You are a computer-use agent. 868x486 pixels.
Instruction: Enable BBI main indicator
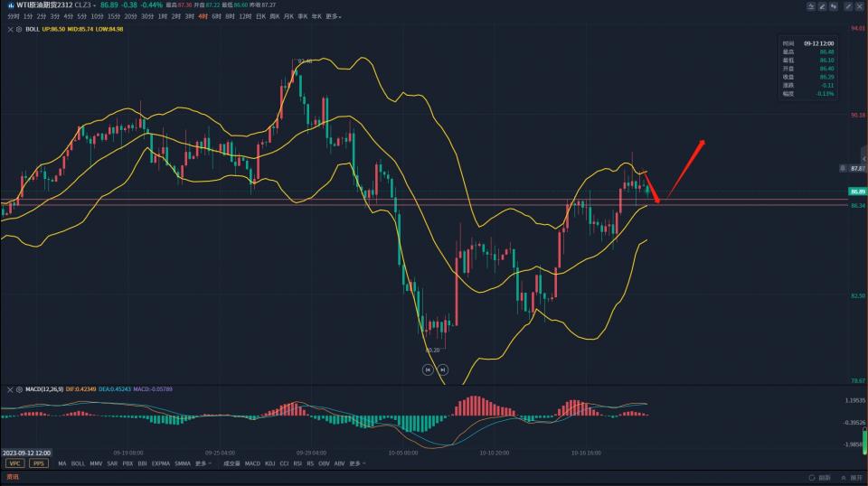coord(142,463)
